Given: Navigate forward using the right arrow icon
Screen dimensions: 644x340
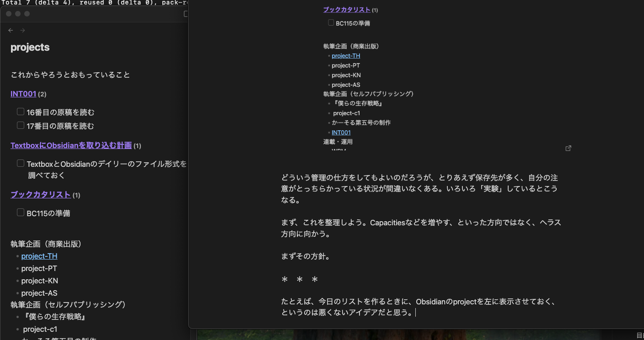Looking at the screenshot, I should pyautogui.click(x=22, y=30).
